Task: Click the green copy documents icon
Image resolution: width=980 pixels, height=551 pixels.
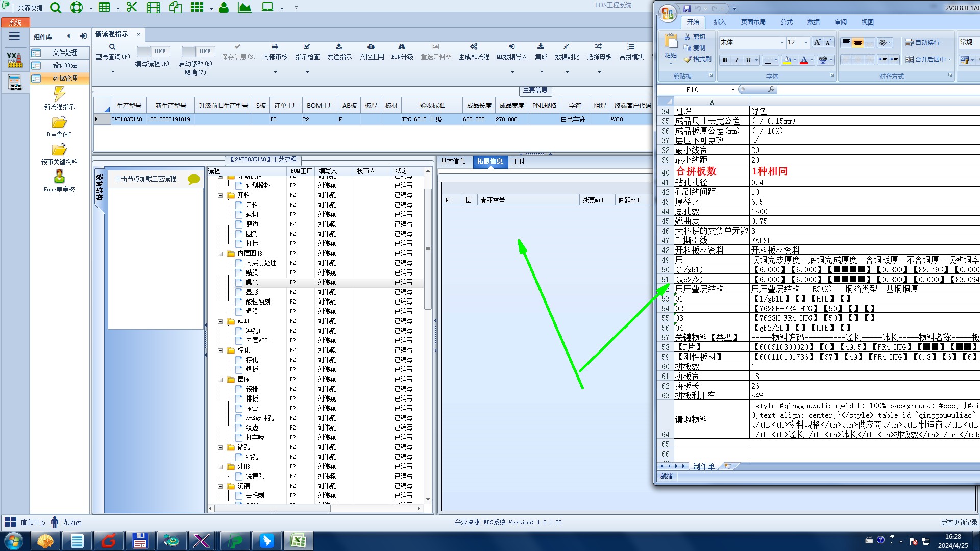Action: 175,7
